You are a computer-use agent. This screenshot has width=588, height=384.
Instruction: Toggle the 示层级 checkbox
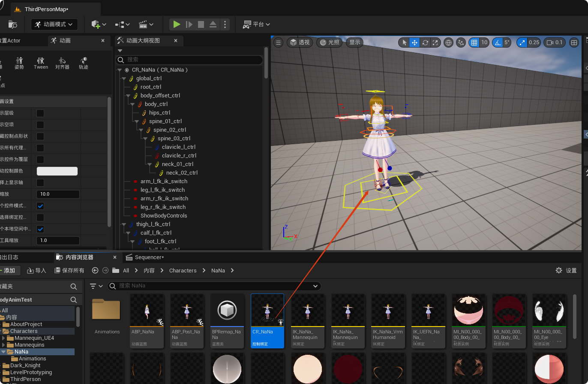40,113
